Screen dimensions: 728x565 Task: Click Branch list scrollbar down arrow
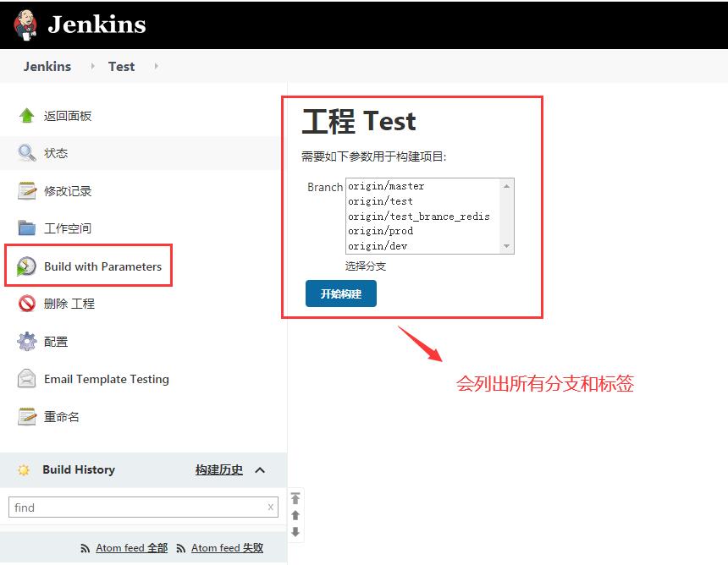click(x=506, y=246)
